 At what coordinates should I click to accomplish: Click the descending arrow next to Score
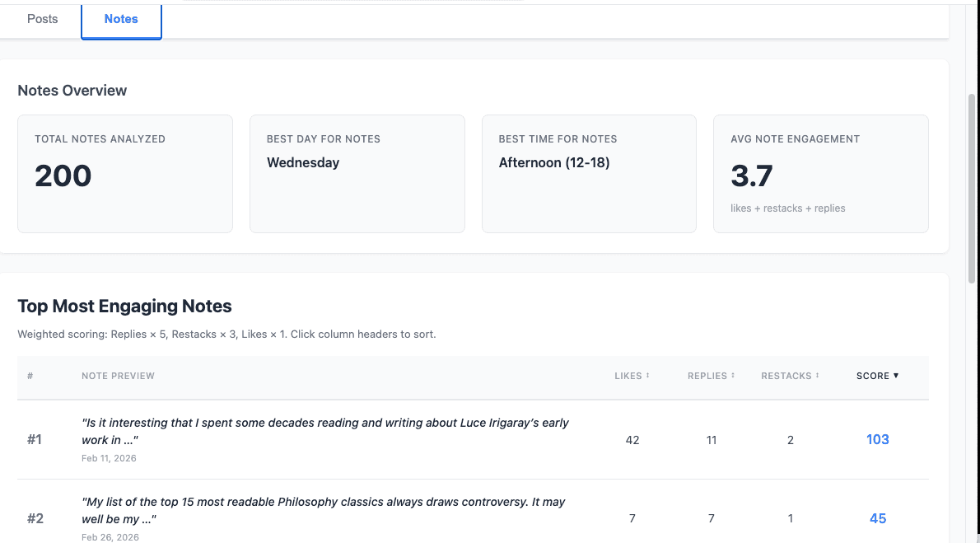[x=897, y=376]
